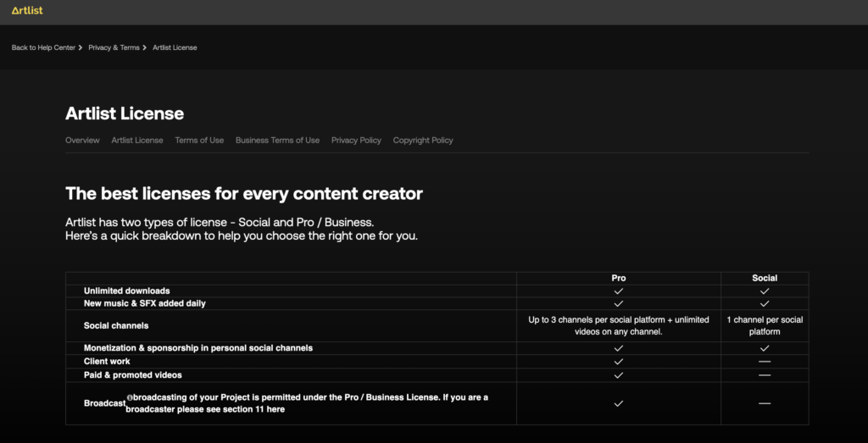868x443 pixels.
Task: Click Pro checkmark in Client work row
Action: [619, 362]
